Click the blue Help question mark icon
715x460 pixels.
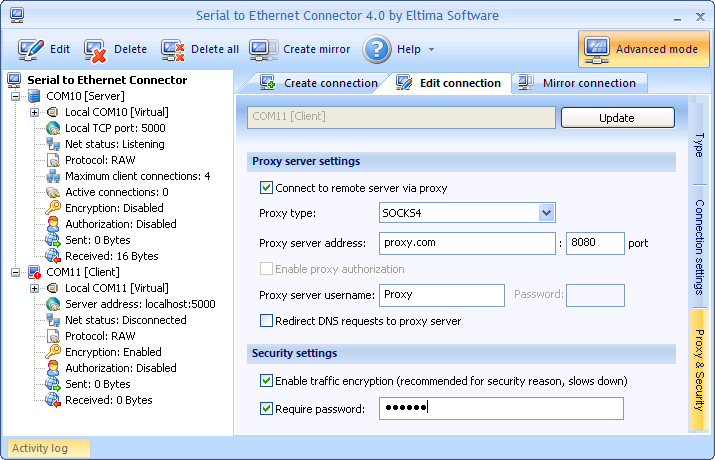point(377,49)
